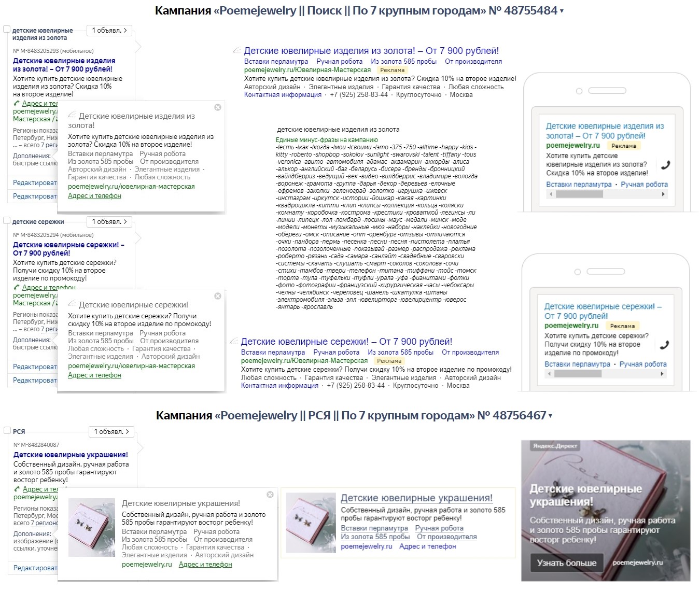
Task: Tap phone call icon in earrings mobile preview
Action: coord(664,345)
